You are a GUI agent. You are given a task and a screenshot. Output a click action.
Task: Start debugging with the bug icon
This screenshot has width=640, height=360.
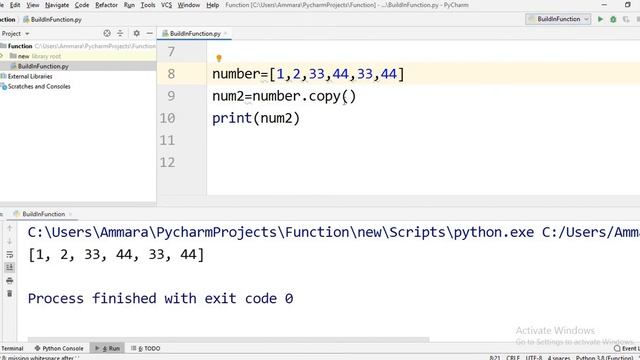pyautogui.click(x=613, y=19)
